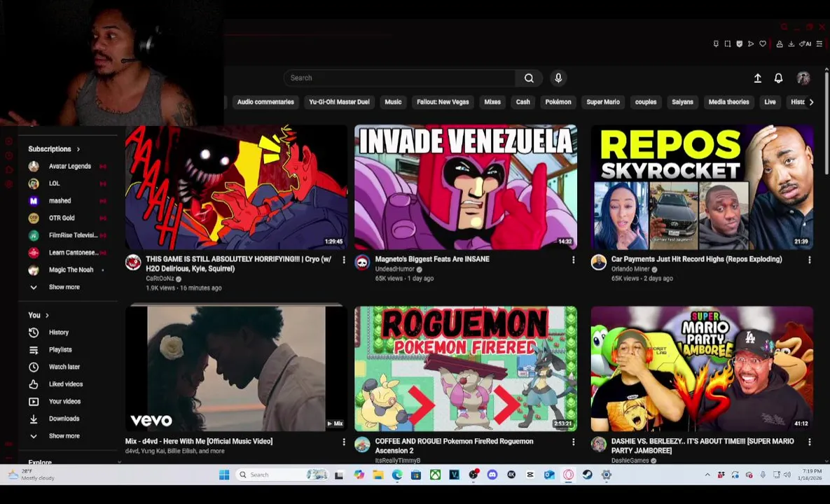Click the YouTube search magnifier button
The width and height of the screenshot is (830, 504).
tap(529, 78)
